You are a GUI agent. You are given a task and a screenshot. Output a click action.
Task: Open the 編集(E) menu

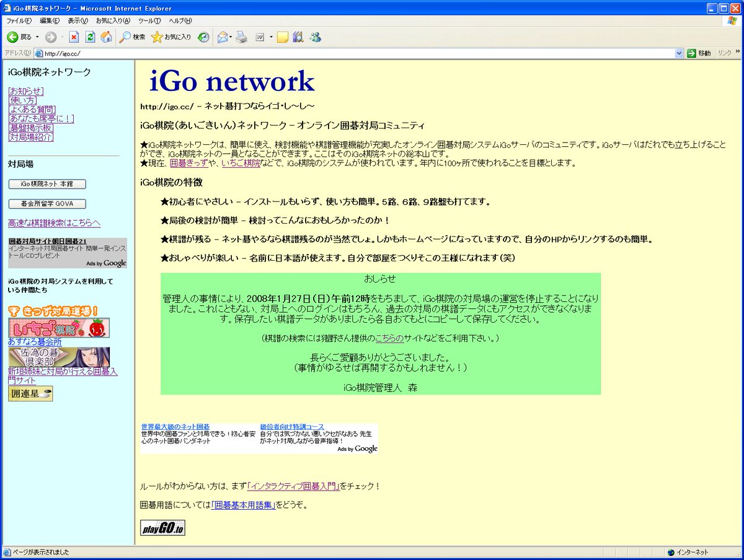pos(50,20)
